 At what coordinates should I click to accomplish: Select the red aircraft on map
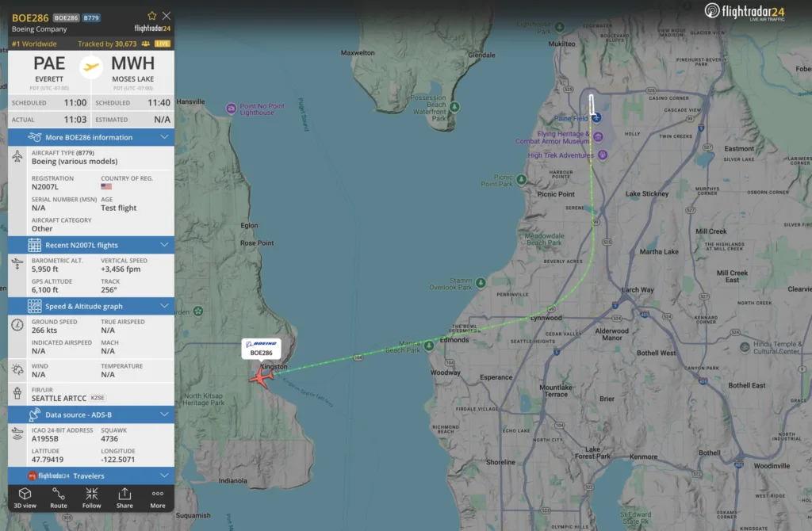point(262,376)
